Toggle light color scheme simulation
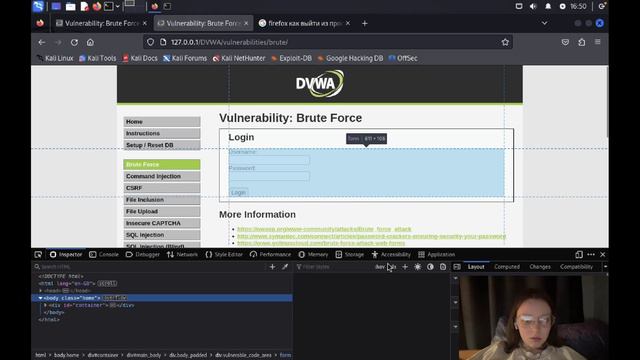This screenshot has height=360, width=640. click(x=418, y=267)
